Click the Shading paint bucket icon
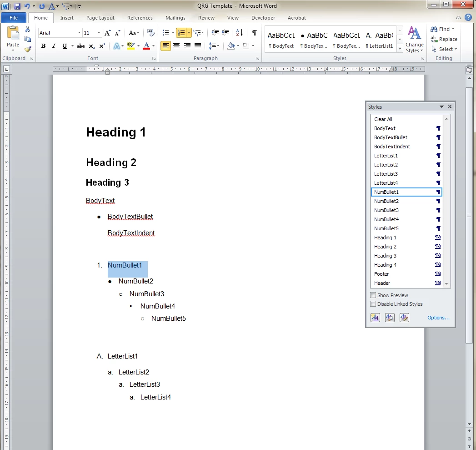Image resolution: width=476 pixels, height=450 pixels. click(231, 46)
